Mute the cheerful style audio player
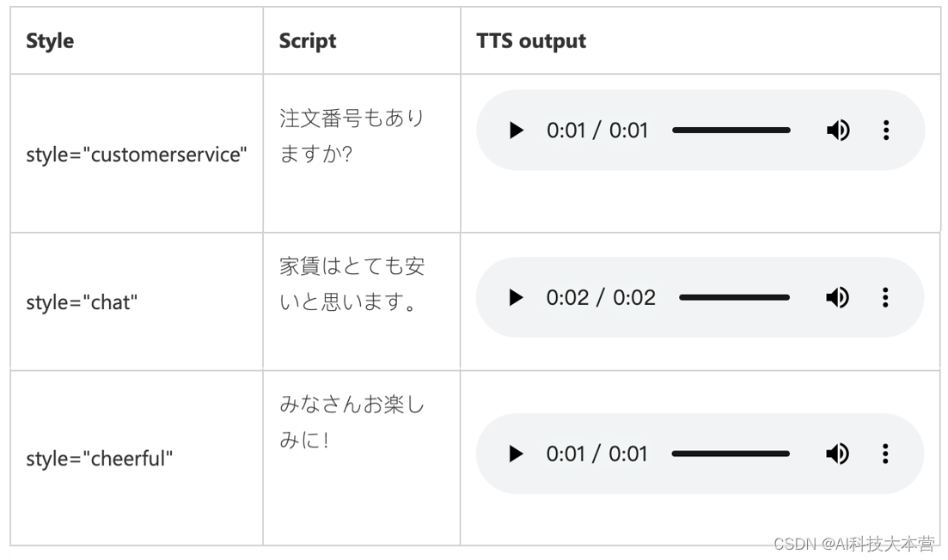The width and height of the screenshot is (948, 560). [838, 454]
